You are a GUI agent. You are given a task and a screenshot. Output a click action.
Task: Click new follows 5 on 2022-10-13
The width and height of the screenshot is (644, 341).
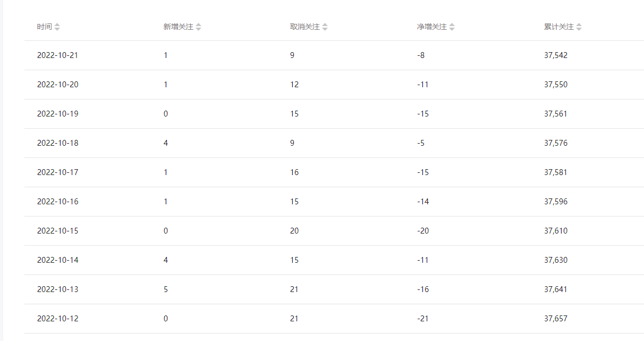pyautogui.click(x=166, y=289)
